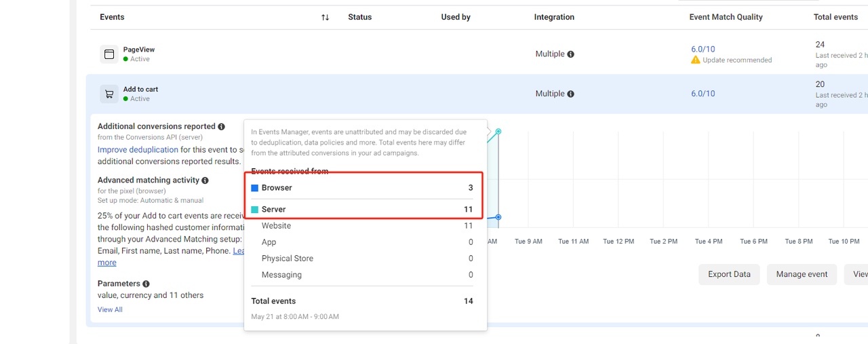
Task: Open the View All parameters link
Action: pyautogui.click(x=110, y=309)
